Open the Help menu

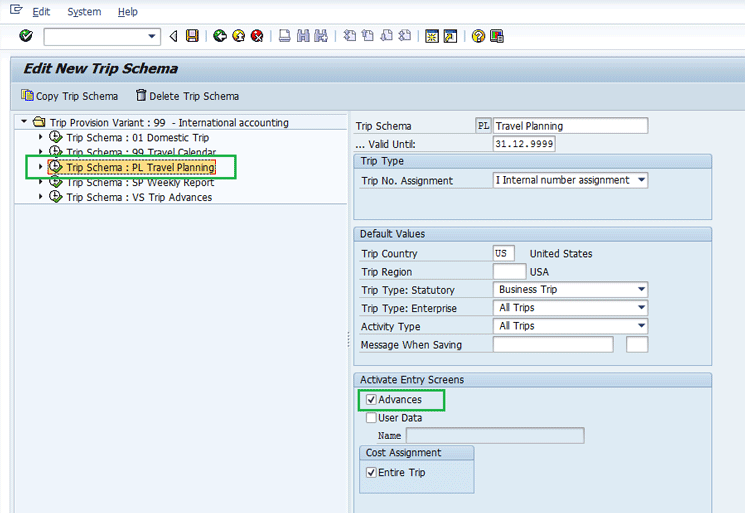[127, 12]
